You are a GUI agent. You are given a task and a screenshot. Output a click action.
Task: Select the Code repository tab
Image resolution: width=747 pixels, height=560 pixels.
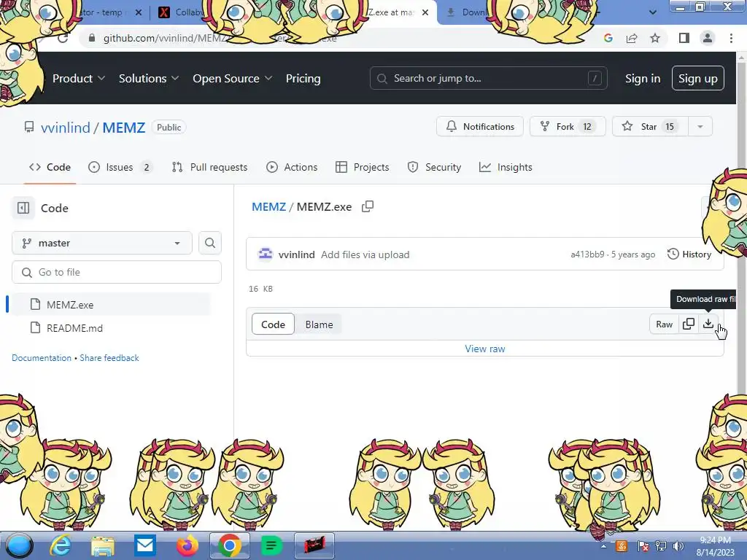tap(50, 167)
